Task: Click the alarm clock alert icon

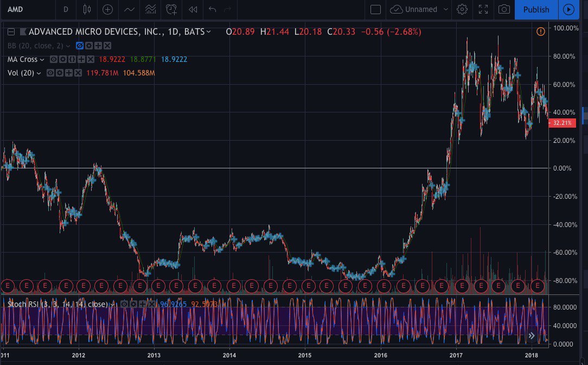Action: click(x=171, y=9)
